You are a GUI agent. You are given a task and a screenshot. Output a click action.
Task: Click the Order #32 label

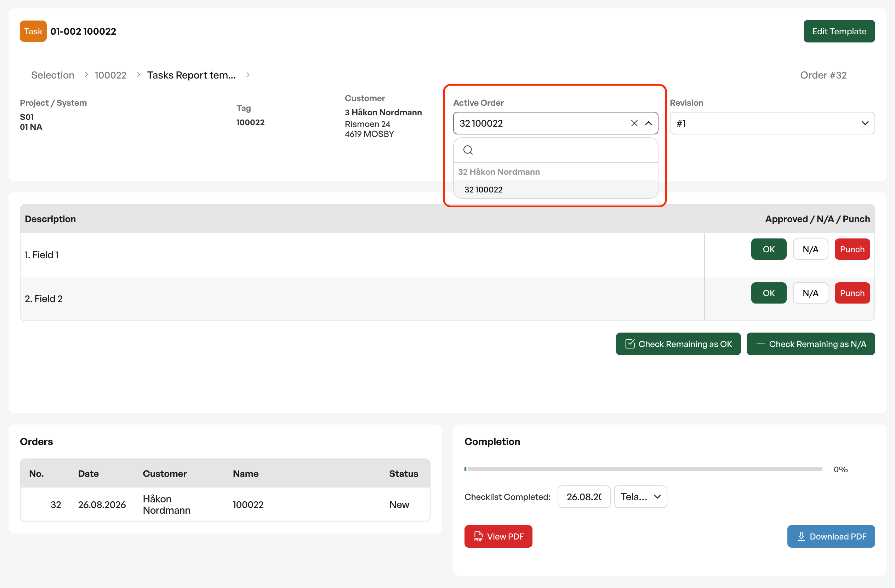click(x=823, y=75)
